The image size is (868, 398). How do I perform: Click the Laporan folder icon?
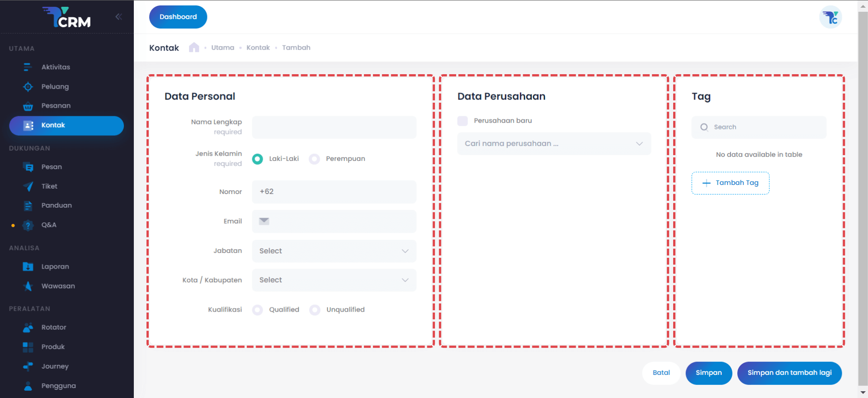tap(28, 267)
